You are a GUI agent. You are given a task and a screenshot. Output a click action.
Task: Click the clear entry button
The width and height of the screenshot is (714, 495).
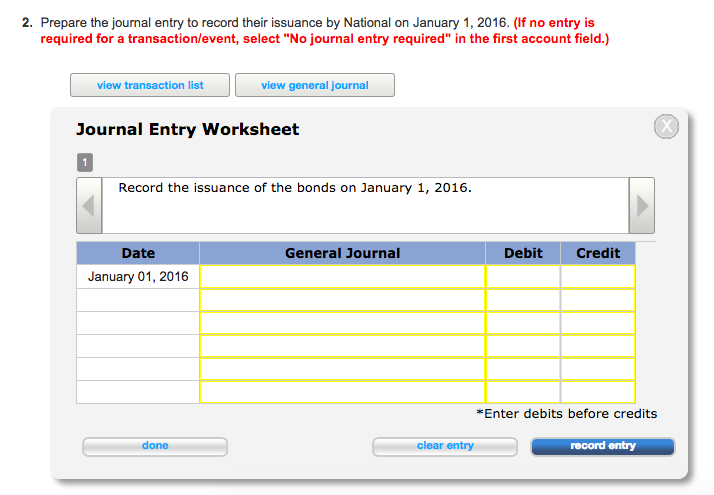point(445,446)
